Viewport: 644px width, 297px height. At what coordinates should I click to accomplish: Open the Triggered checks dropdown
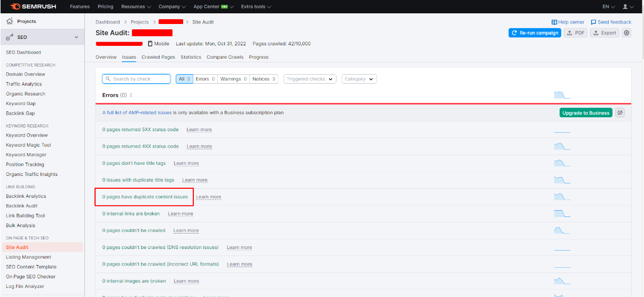310,79
